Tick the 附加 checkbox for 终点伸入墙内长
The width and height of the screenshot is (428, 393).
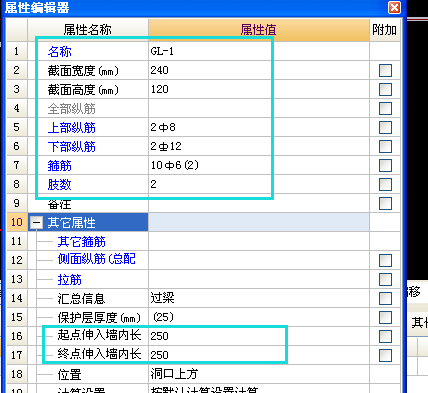[x=385, y=355]
